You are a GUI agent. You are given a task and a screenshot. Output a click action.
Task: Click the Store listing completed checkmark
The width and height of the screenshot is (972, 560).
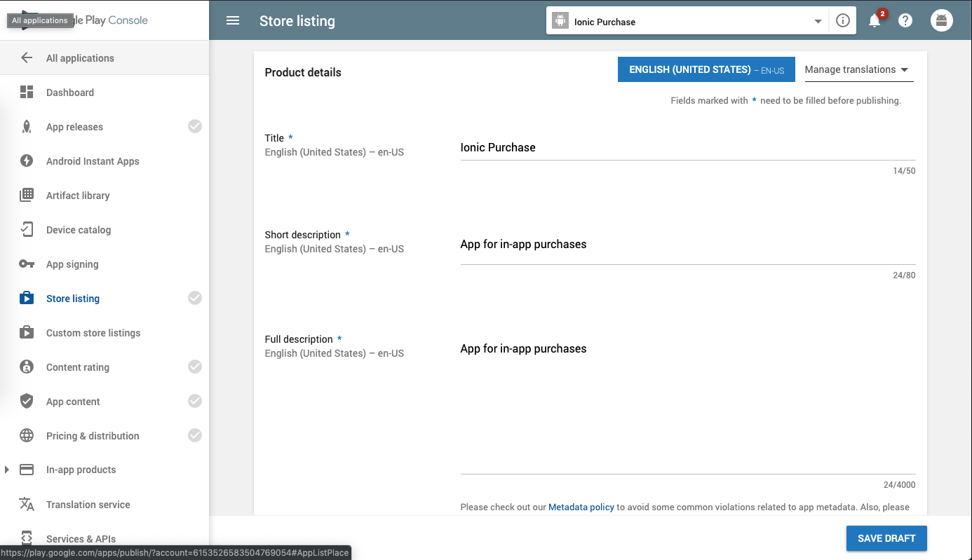[x=195, y=298]
